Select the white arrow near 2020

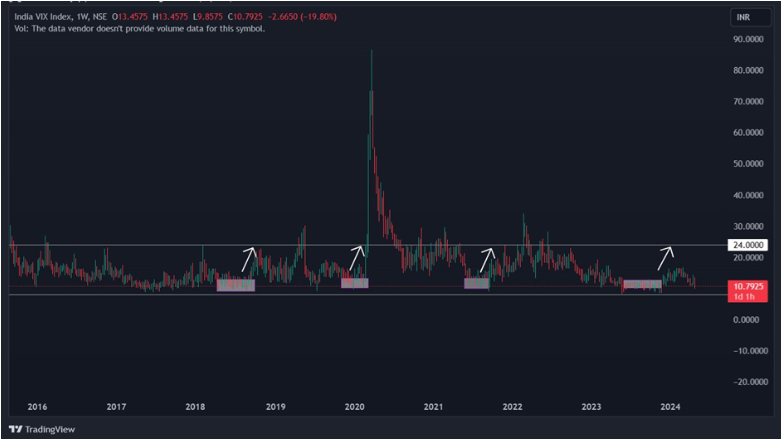click(x=357, y=258)
